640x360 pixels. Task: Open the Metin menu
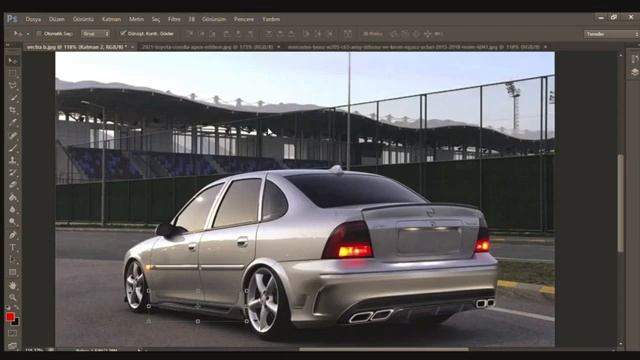coord(136,19)
